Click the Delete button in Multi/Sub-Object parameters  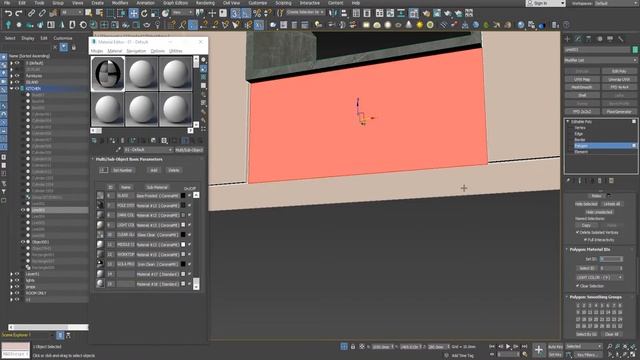(x=174, y=170)
